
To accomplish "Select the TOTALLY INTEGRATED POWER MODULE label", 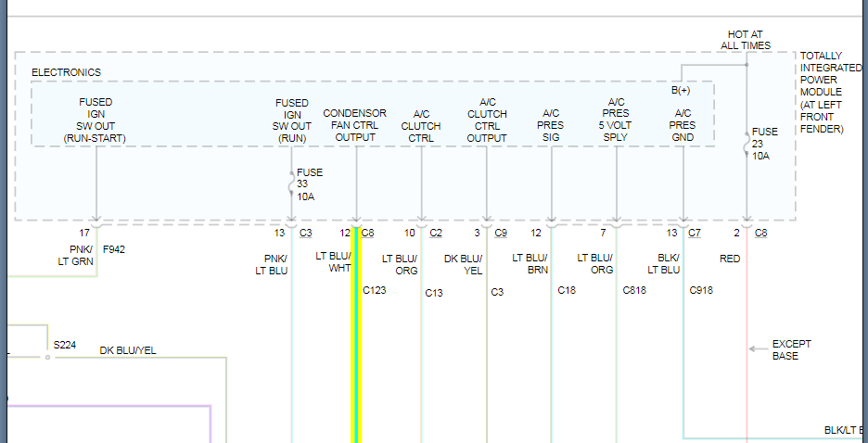I will pyautogui.click(x=831, y=93).
